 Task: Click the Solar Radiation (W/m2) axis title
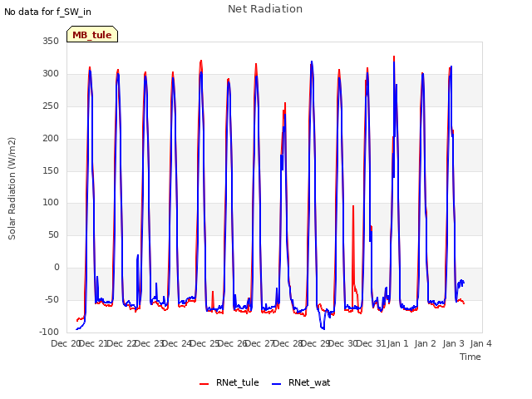tap(12, 189)
